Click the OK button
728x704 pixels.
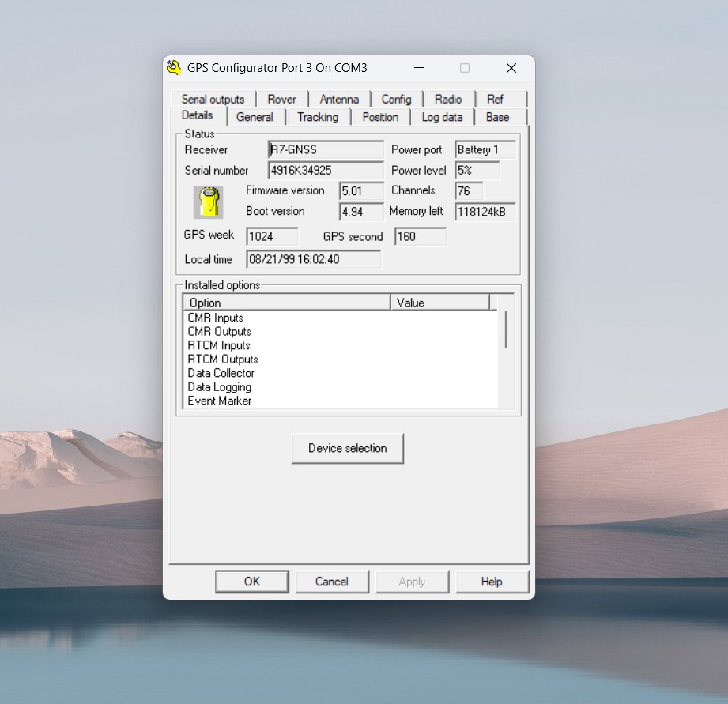pyautogui.click(x=252, y=582)
